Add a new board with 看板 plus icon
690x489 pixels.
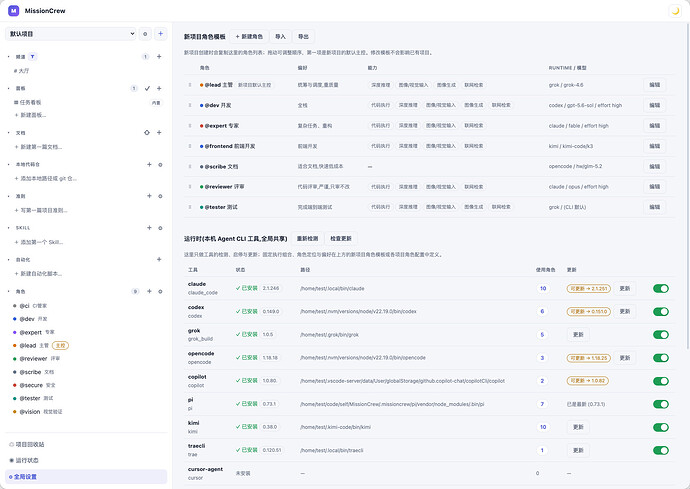tap(159, 88)
